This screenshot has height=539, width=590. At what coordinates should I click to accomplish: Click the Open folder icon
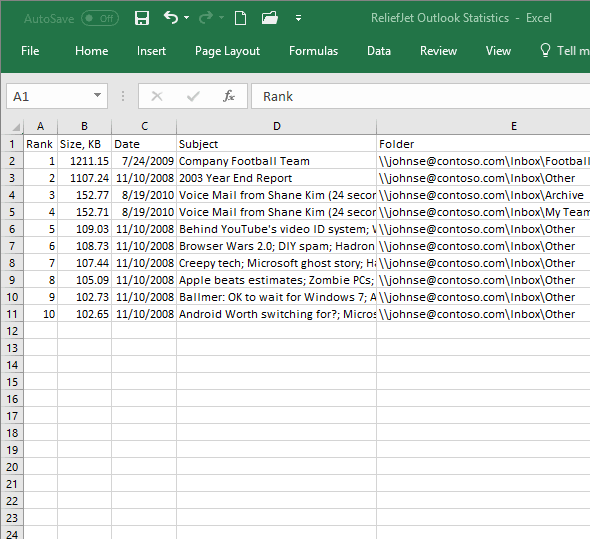[270, 18]
